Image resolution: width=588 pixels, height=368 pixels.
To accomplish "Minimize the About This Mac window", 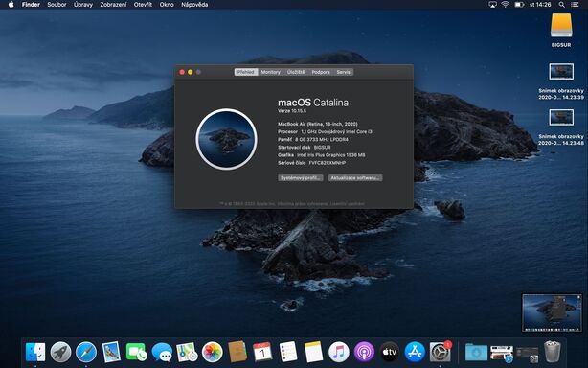I will click(191, 72).
